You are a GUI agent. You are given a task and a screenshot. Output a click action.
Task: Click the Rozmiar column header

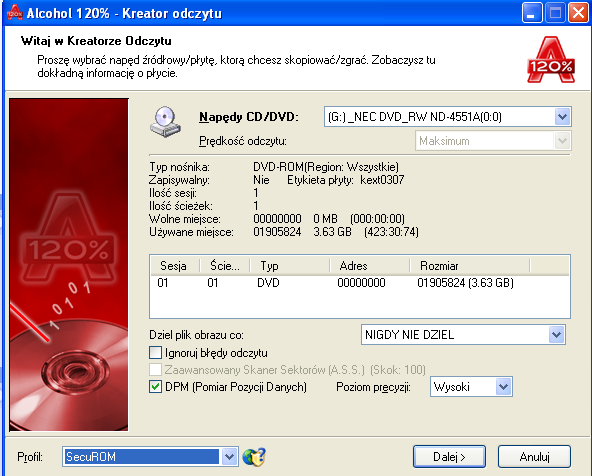(x=470, y=266)
